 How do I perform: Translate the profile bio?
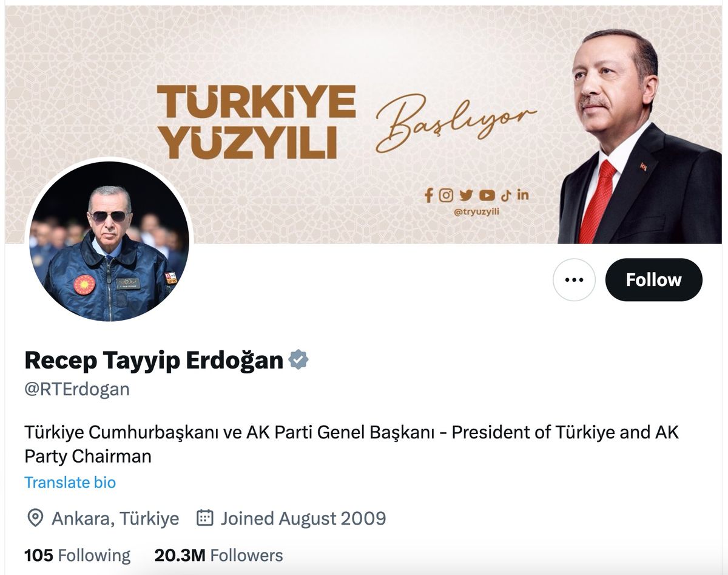(70, 483)
